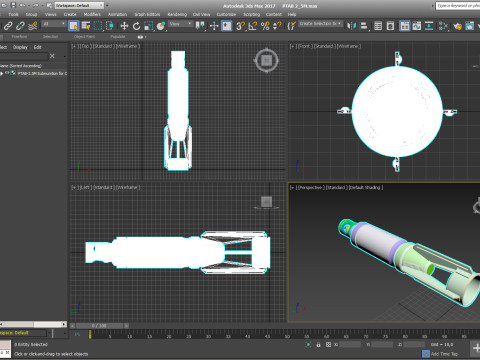Viewport: 480px width, 360px height.
Task: Open the Tools menu
Action: [13, 14]
